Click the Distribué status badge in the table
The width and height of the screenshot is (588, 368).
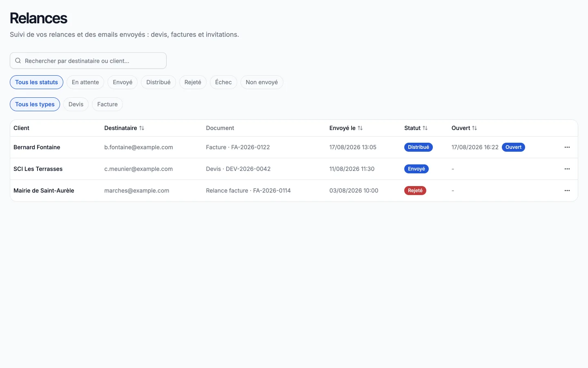419,147
